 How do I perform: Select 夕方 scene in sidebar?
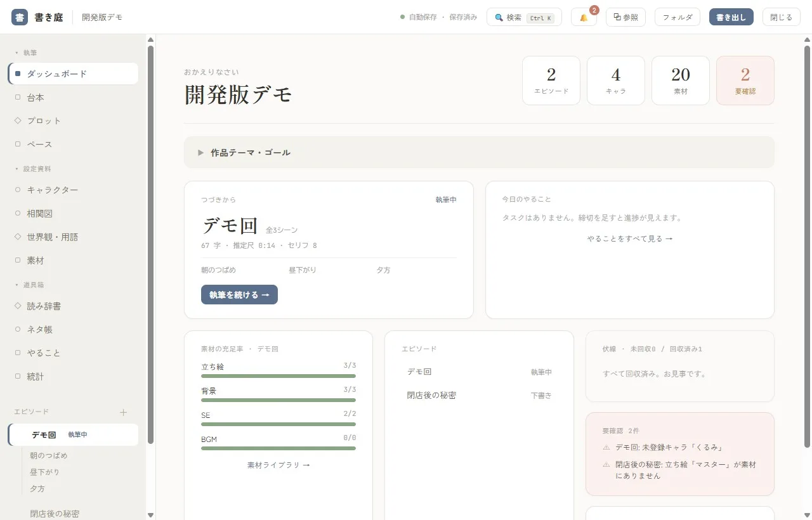click(37, 488)
